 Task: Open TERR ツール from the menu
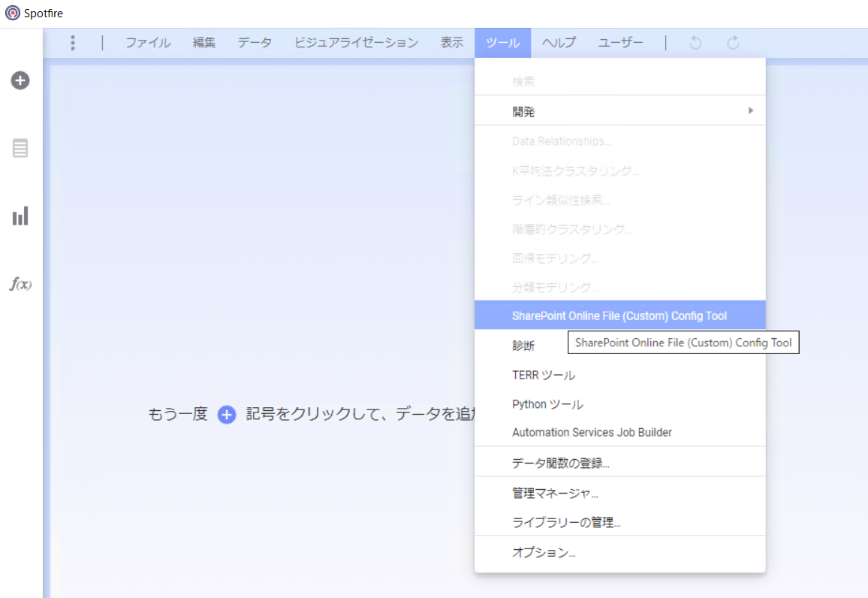click(620, 375)
